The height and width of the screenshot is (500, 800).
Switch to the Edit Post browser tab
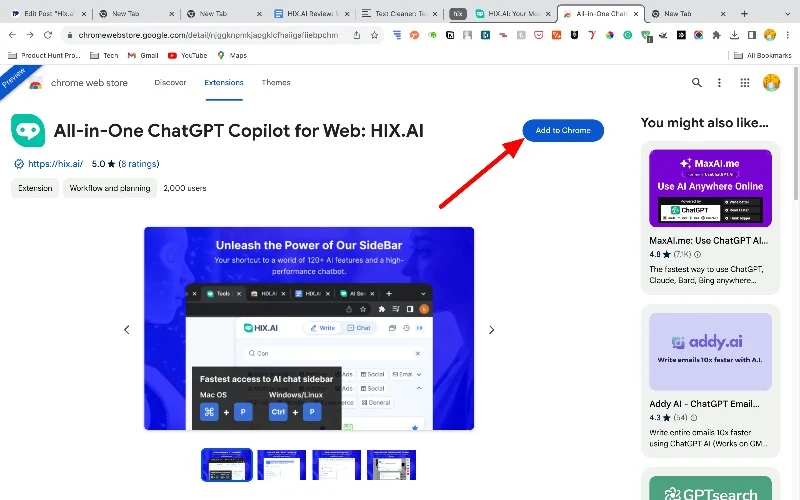click(49, 14)
